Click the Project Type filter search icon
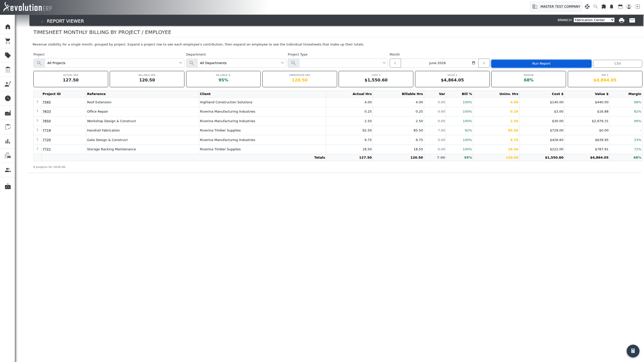 tap(293, 63)
